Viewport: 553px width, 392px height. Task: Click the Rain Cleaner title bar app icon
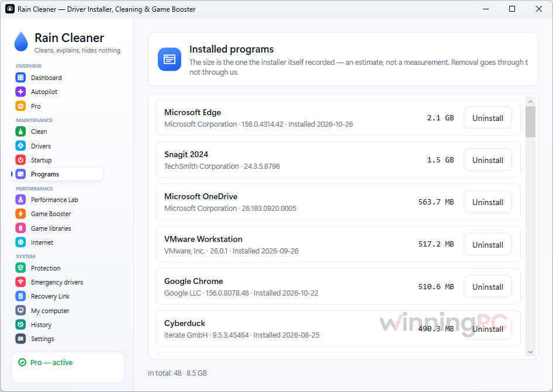click(10, 9)
